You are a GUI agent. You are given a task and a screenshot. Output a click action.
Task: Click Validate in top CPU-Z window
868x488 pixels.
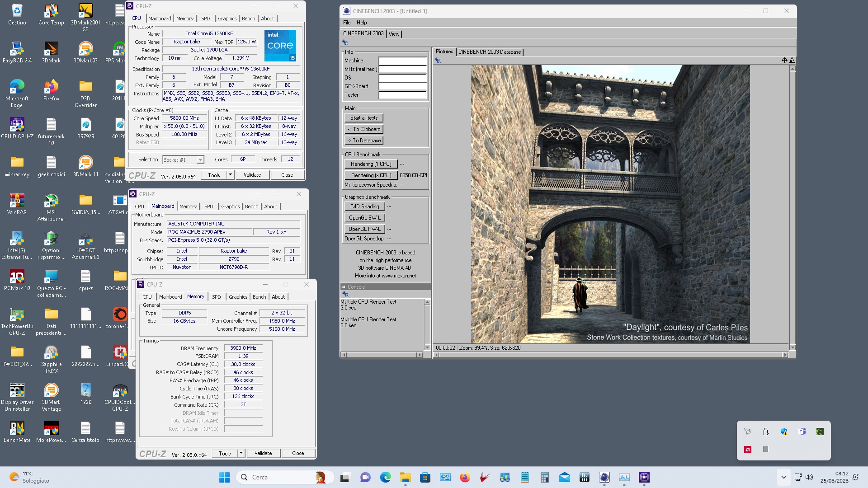(x=252, y=175)
